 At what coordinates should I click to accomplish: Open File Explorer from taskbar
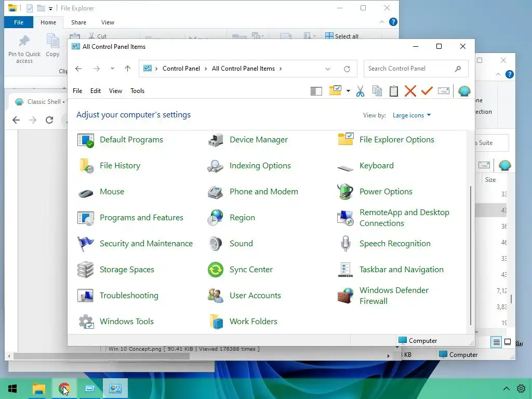[38, 389]
